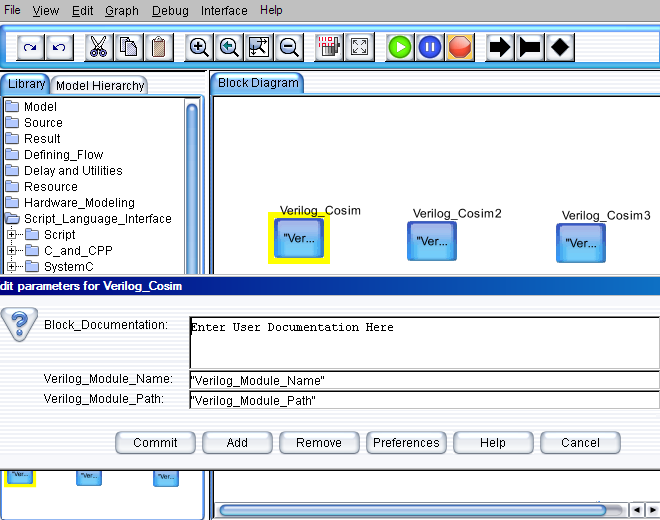Screen dimensions: 660x520
Task: Reset zoom with the magnifier arrow icon
Action: tap(229, 47)
